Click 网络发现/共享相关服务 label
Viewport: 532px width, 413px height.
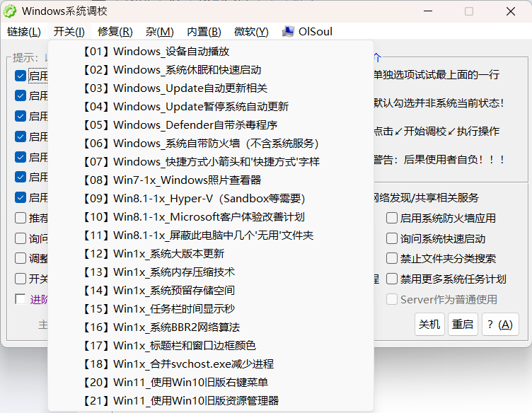click(426, 198)
